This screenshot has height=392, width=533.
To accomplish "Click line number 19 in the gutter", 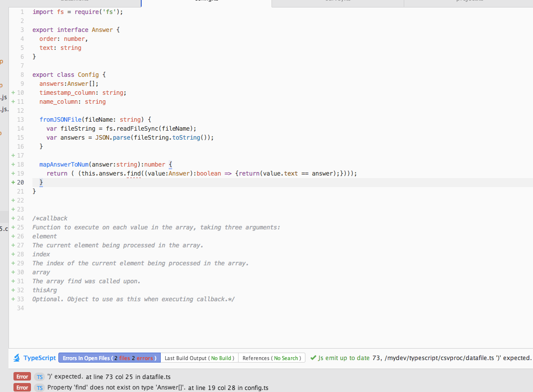I will pos(20,173).
